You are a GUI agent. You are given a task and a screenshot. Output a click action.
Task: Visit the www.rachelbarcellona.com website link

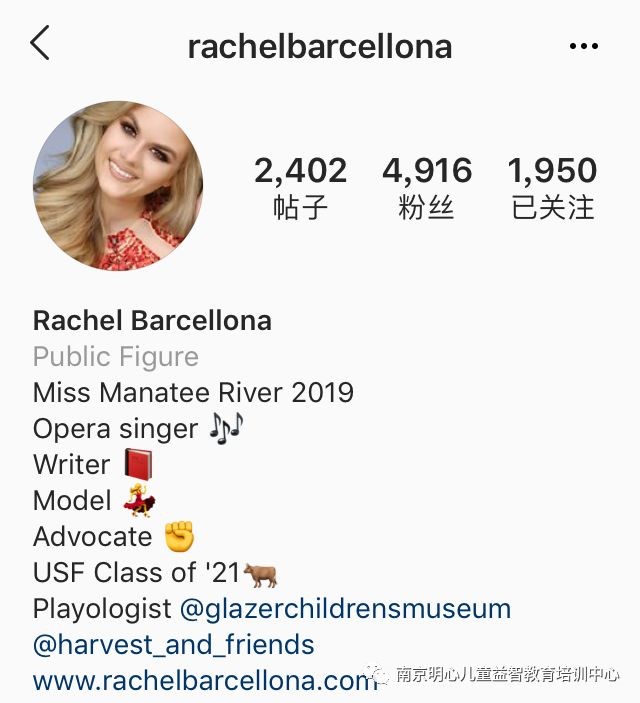[205, 681]
